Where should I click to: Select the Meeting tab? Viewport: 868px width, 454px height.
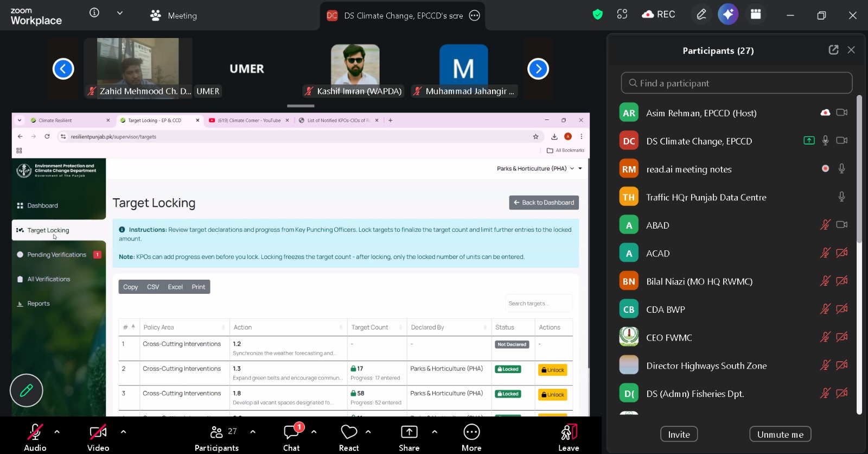click(x=174, y=16)
